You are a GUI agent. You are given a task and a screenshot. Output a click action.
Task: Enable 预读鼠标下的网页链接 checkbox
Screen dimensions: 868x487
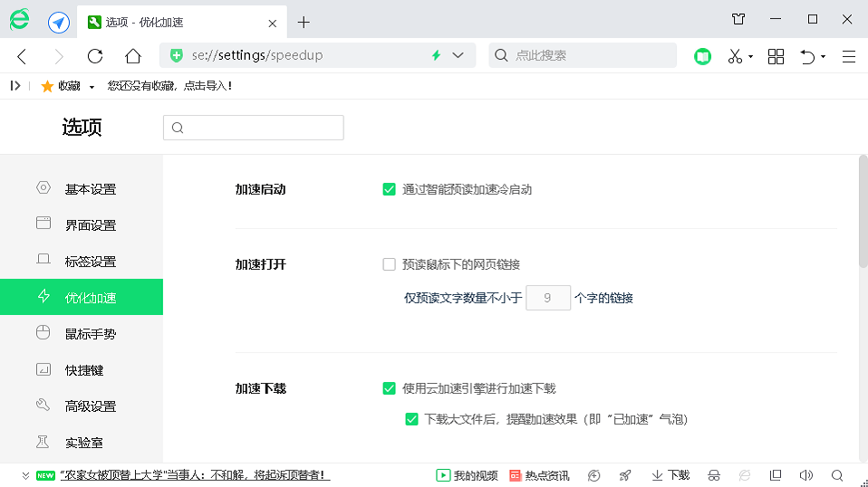tap(390, 264)
